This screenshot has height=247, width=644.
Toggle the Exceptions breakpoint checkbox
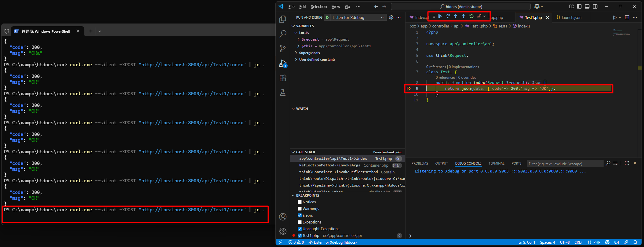tap(300, 222)
